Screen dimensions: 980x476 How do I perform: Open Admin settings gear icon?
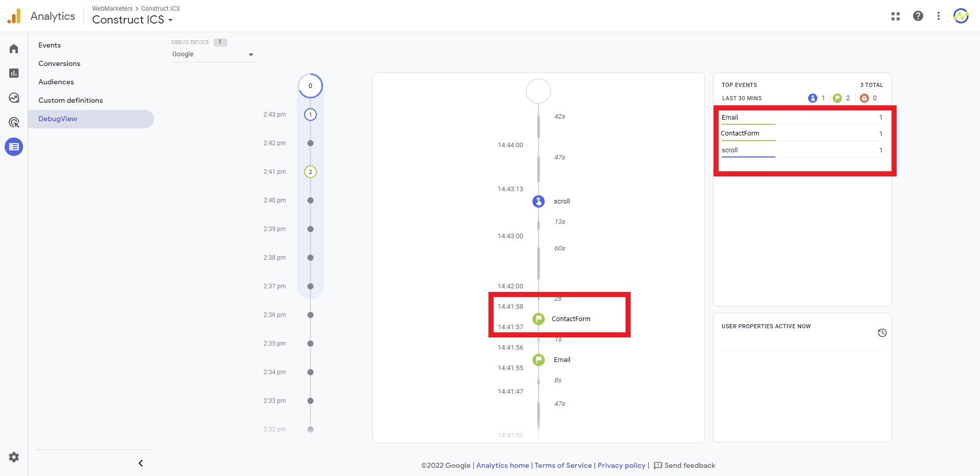14,457
